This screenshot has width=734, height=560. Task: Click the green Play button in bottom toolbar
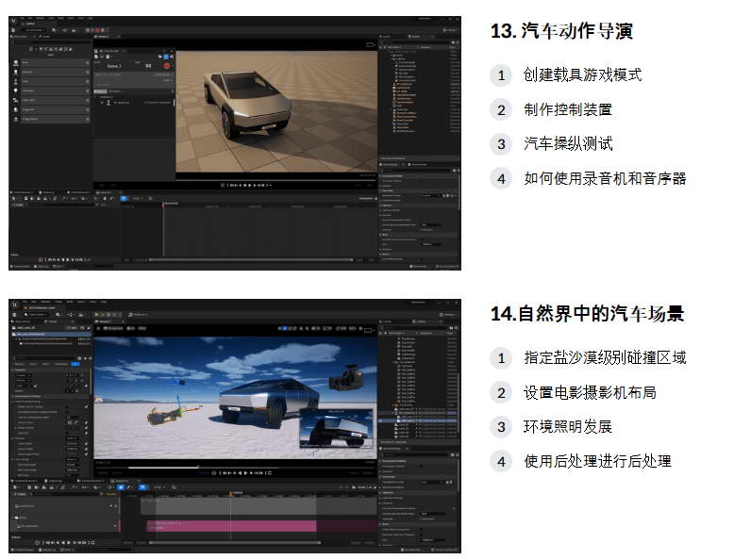(x=97, y=315)
